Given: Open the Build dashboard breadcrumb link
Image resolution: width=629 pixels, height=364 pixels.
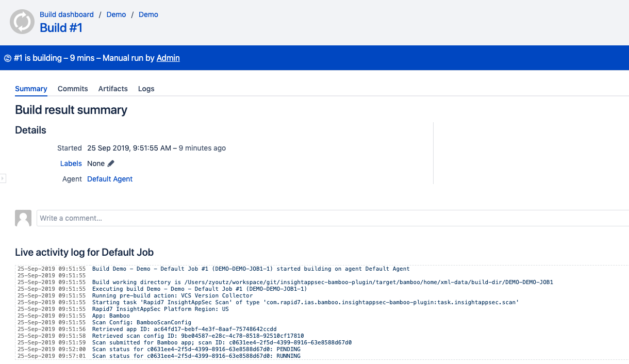Looking at the screenshot, I should pyautogui.click(x=67, y=14).
